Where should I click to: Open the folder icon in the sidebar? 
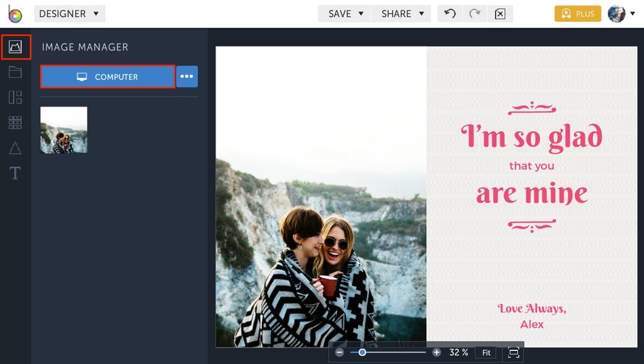[15, 72]
